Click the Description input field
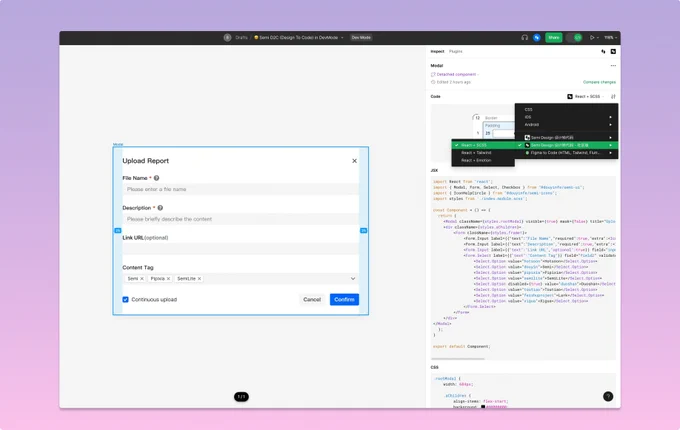 tap(240, 219)
